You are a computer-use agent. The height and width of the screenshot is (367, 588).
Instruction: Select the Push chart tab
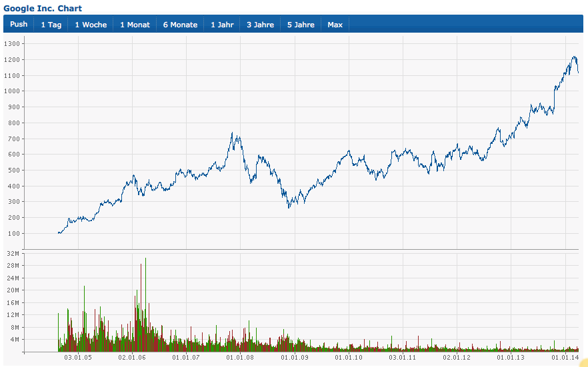tap(19, 25)
